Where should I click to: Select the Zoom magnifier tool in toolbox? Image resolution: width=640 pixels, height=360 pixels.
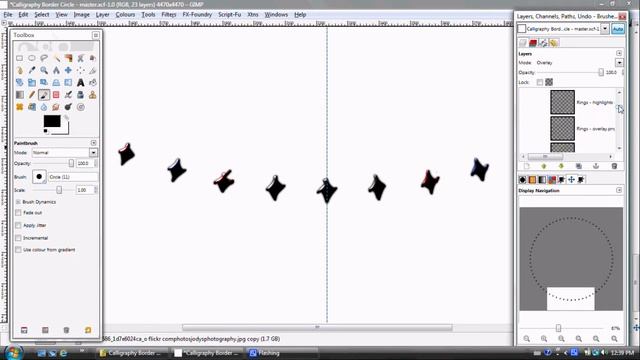point(44,70)
